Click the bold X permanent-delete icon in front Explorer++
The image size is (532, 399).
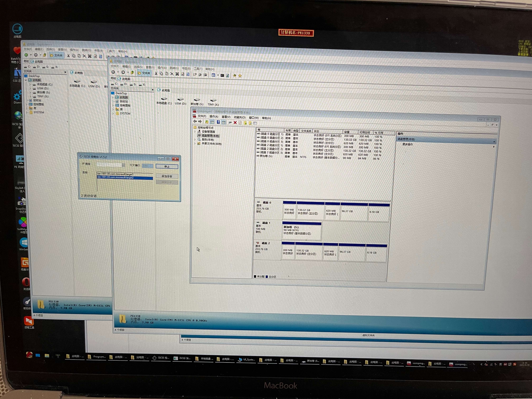click(x=177, y=74)
